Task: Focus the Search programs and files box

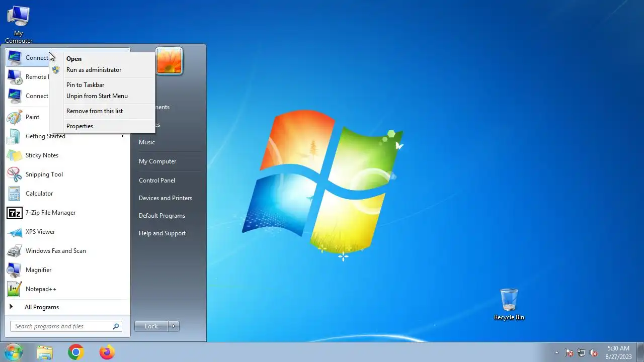Action: click(66, 326)
